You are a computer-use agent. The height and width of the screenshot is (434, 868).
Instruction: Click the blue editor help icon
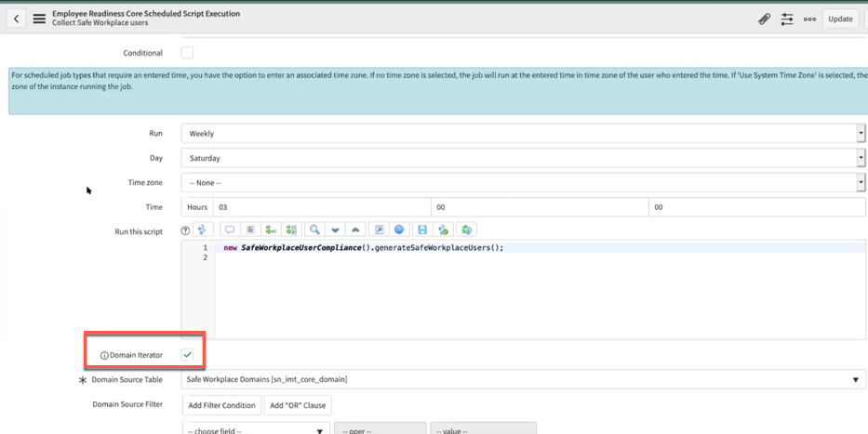coord(399,230)
